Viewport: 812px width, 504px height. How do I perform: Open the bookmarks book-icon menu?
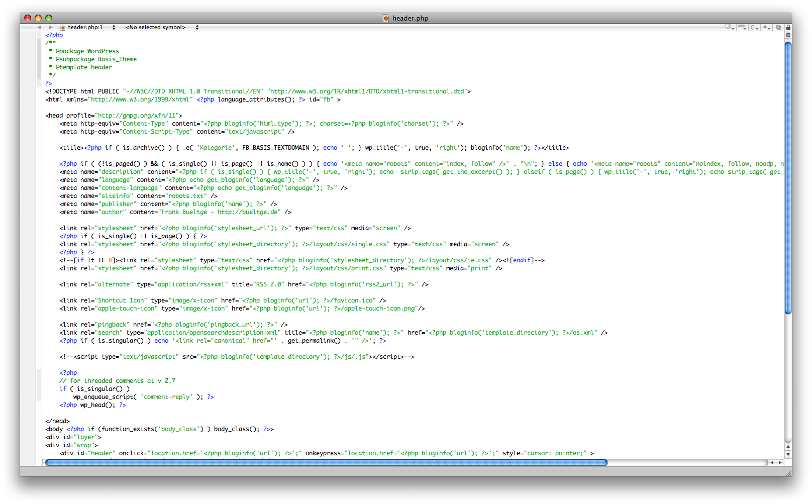point(730,27)
